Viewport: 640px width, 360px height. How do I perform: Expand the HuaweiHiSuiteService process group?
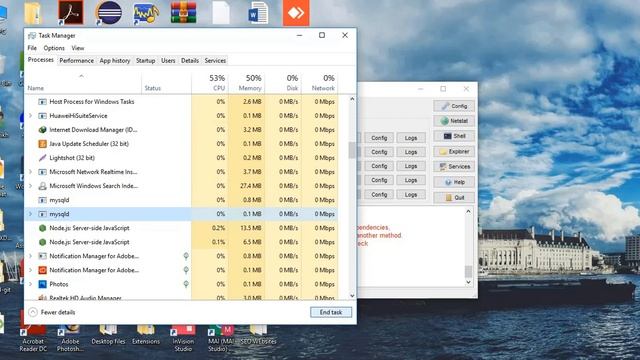30,116
